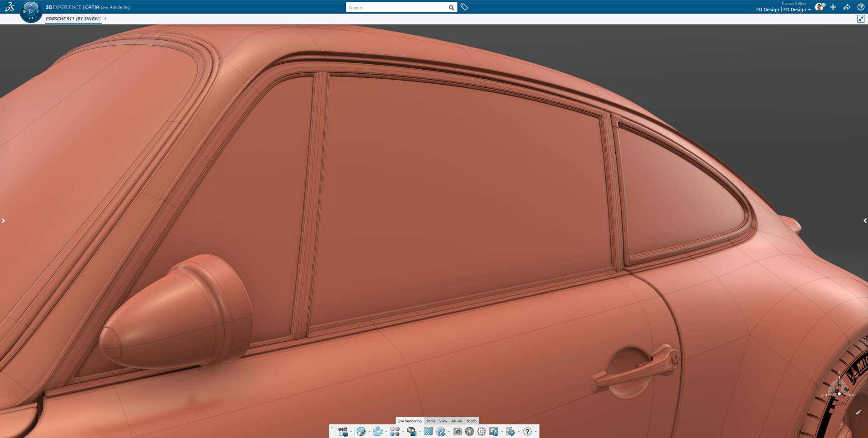This screenshot has height=438, width=868.
Task: Open the dropdown next to the help icon
Action: coord(536,432)
